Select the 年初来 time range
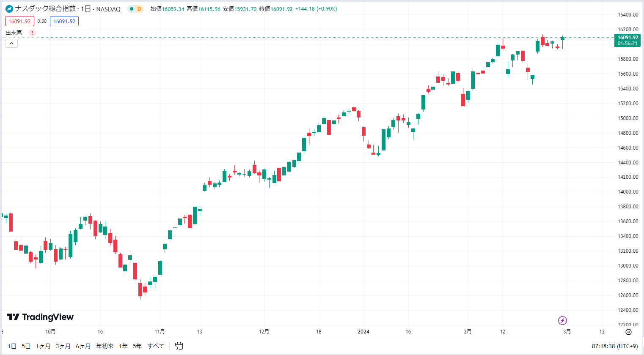The width and height of the screenshot is (644, 355). (105, 346)
